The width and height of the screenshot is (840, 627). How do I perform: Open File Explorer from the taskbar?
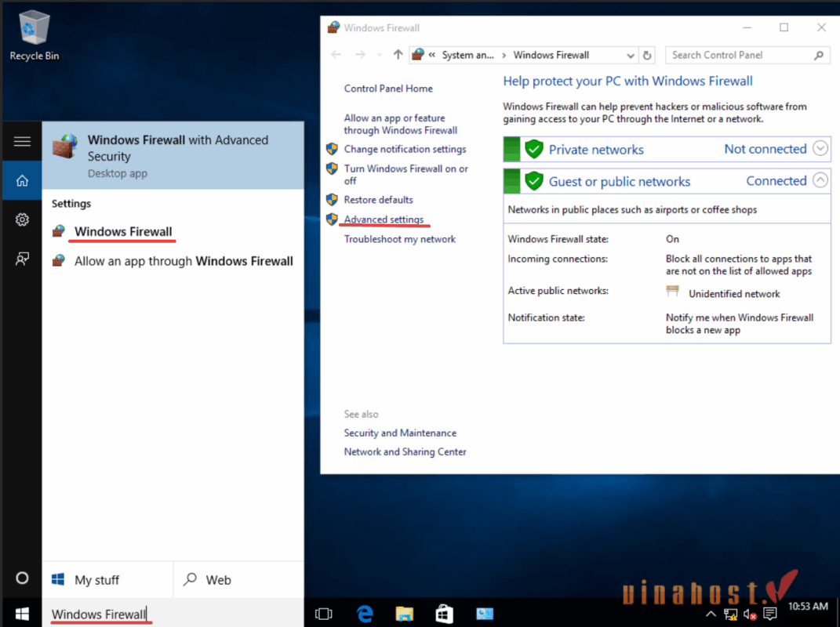tap(404, 613)
